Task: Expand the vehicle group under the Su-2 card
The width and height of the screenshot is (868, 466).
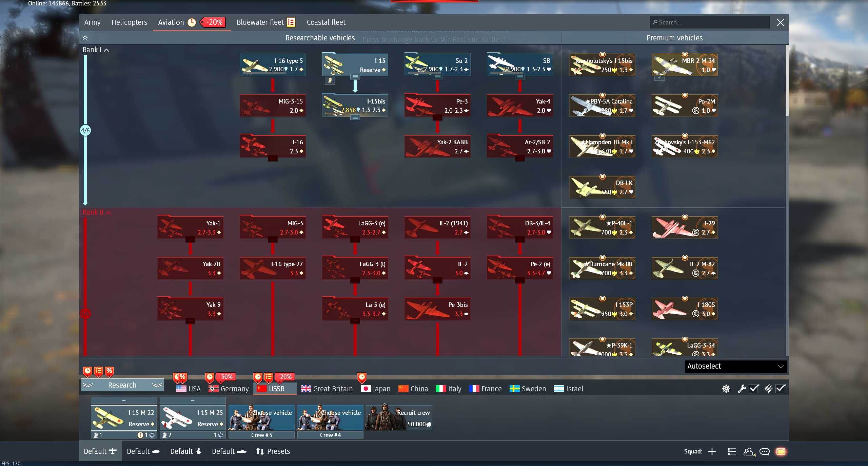Action: [x=437, y=77]
